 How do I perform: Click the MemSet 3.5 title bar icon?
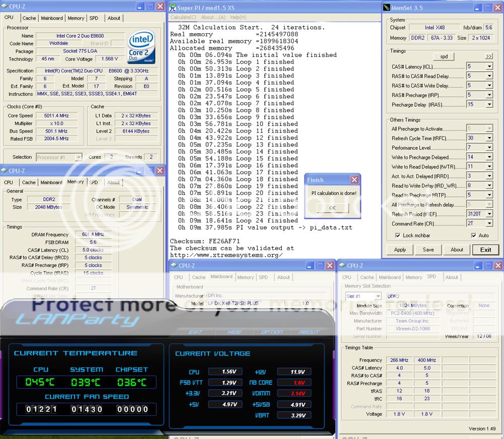tap(387, 8)
